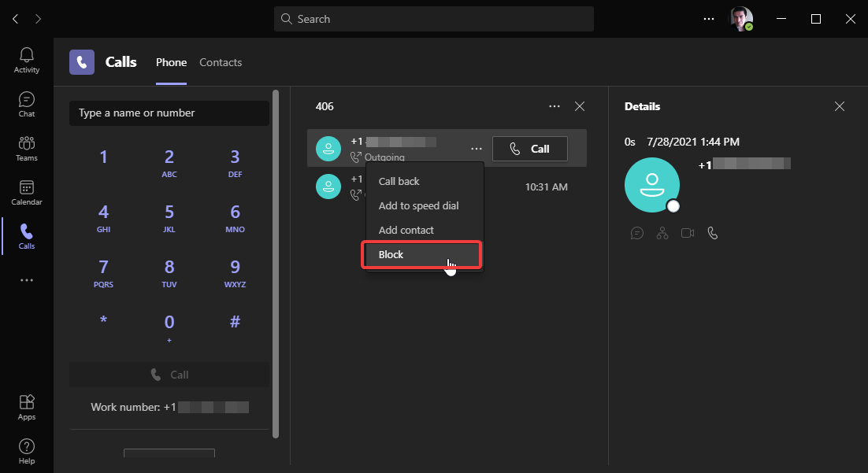Choose Add to speed dial option
This screenshot has height=473, width=868.
[418, 205]
